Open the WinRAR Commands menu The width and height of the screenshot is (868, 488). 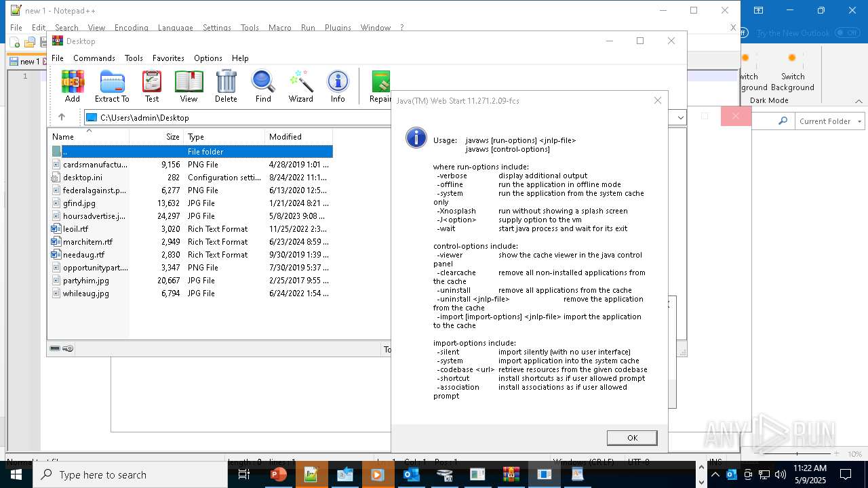click(x=94, y=58)
